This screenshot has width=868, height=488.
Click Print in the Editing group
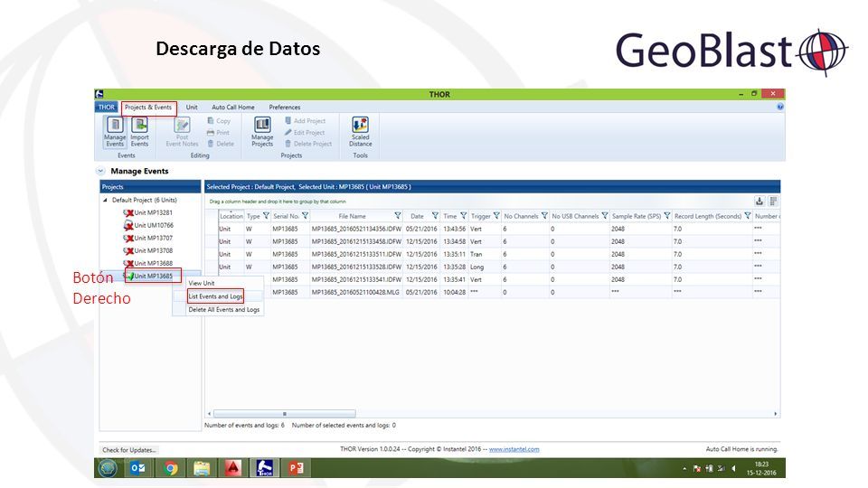(x=219, y=132)
